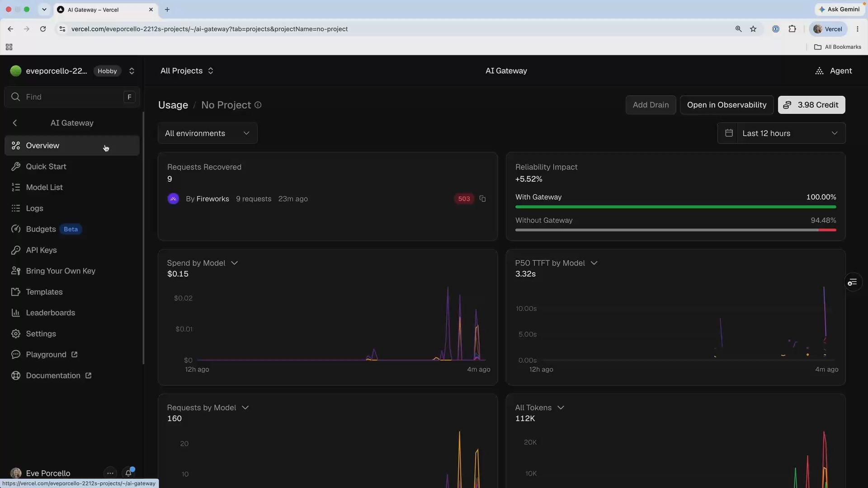The height and width of the screenshot is (488, 868).
Task: Copy the Fireworks 503 error entry
Action: (x=482, y=199)
